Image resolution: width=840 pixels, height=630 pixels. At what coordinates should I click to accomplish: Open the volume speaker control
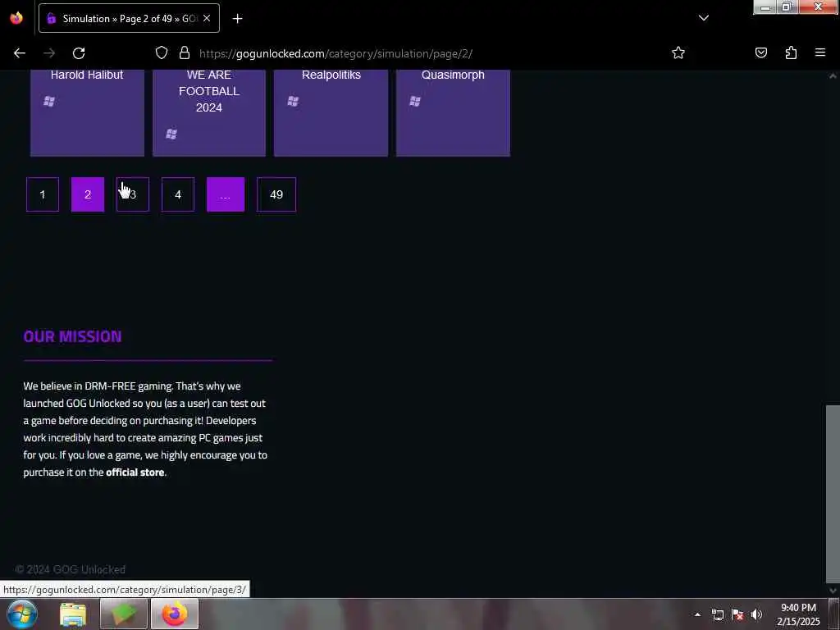756,614
